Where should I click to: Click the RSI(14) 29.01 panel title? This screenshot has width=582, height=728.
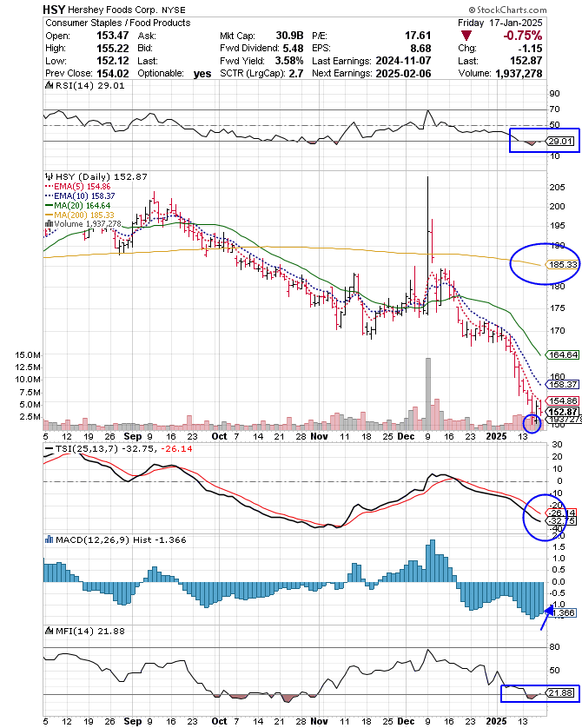click(x=90, y=85)
